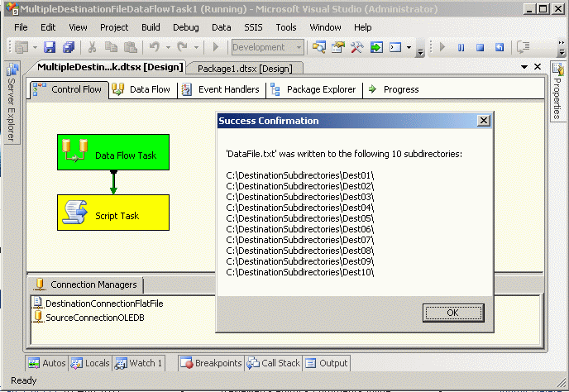Select the green Data Flow Task box
This screenshot has height=392, width=569.
[113, 152]
